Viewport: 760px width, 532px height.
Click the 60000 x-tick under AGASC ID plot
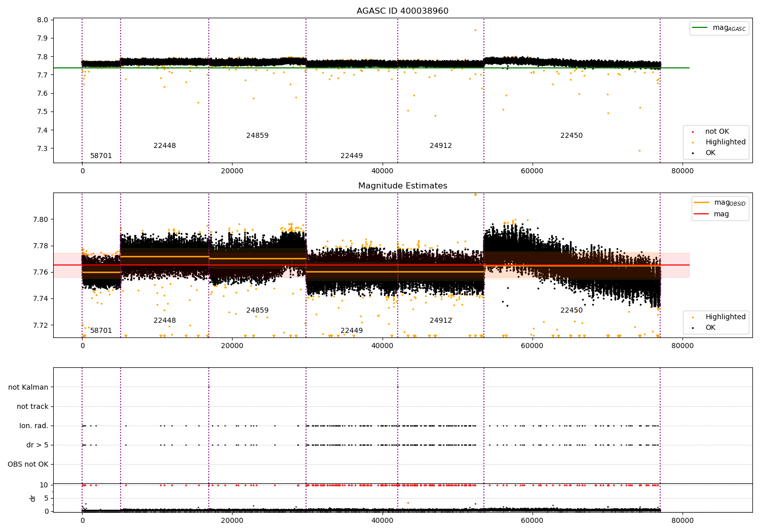pos(532,171)
